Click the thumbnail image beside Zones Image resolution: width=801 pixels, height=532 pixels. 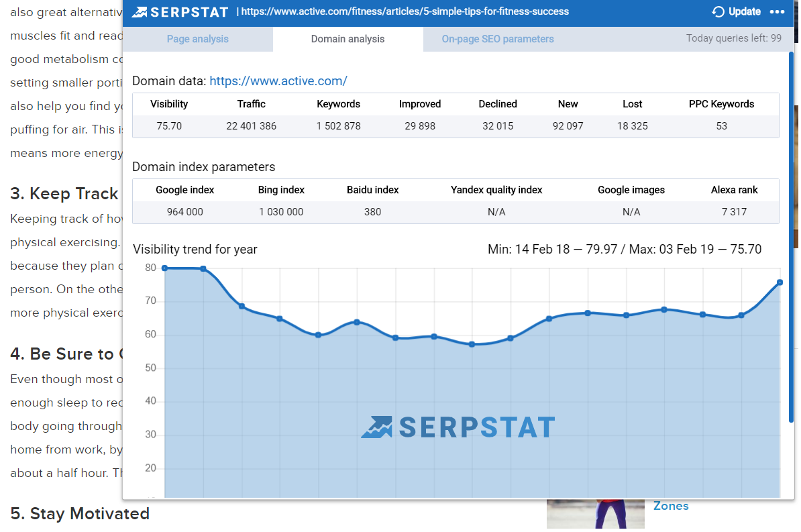click(x=595, y=514)
